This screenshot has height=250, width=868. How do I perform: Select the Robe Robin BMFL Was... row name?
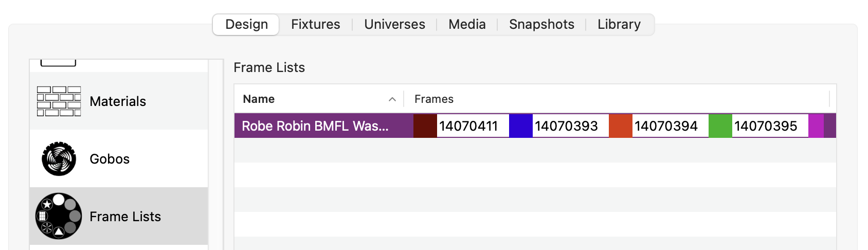coord(315,126)
